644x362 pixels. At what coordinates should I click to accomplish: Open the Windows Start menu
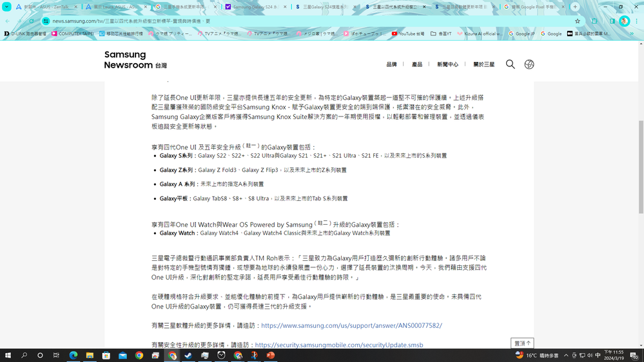point(8,356)
